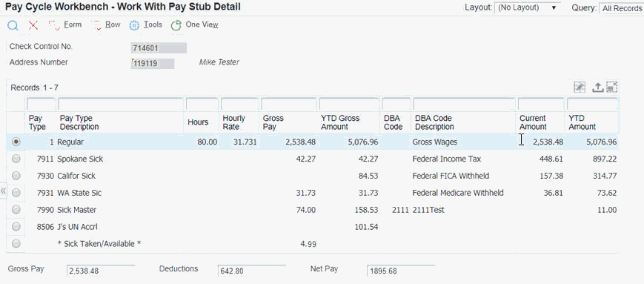Click the 80.00 hours cell
This screenshot has width=644, height=284.
208,142
